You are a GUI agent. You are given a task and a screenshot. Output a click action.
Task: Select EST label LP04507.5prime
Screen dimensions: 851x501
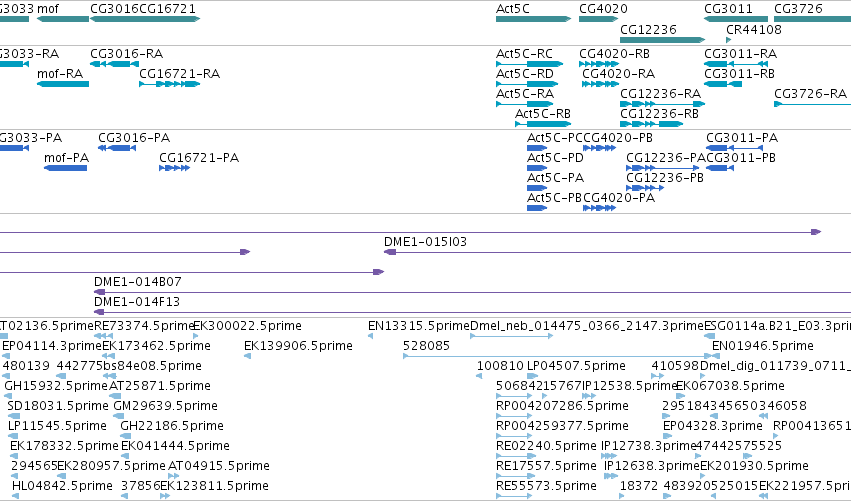[x=576, y=366]
